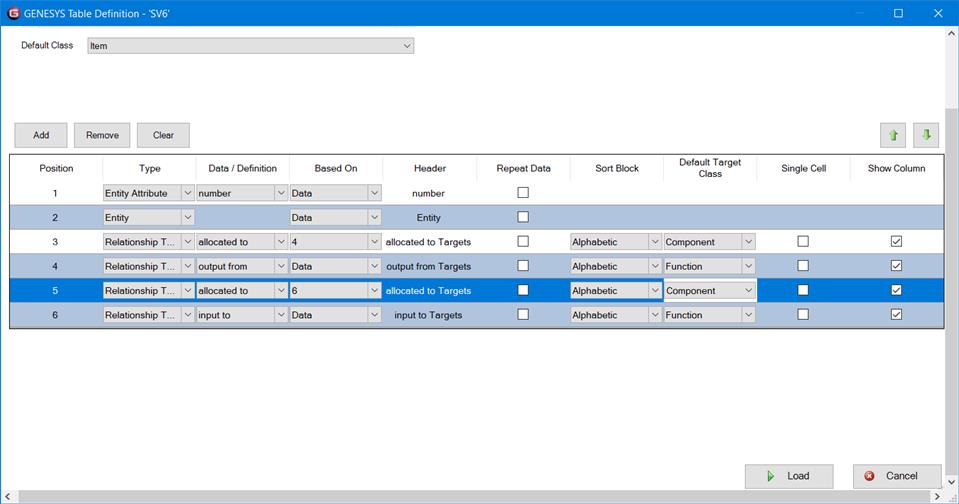Click the green move down arrow icon

click(926, 135)
